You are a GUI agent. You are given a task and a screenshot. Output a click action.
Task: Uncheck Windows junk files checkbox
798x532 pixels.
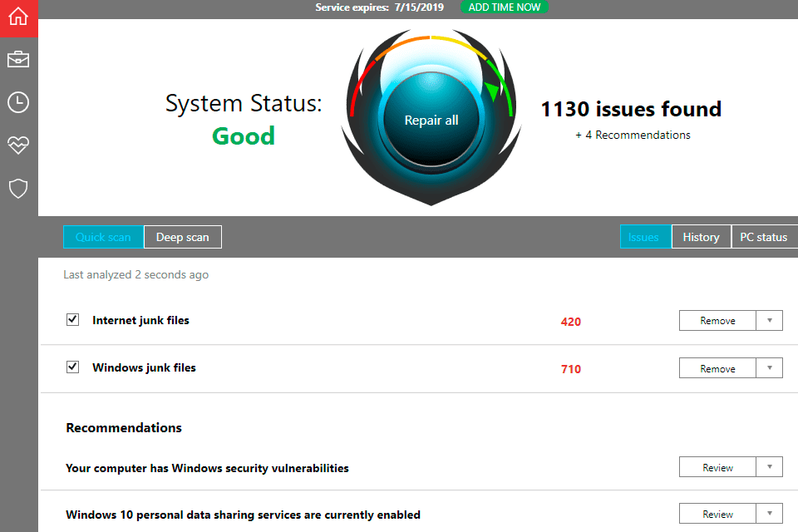tap(73, 367)
